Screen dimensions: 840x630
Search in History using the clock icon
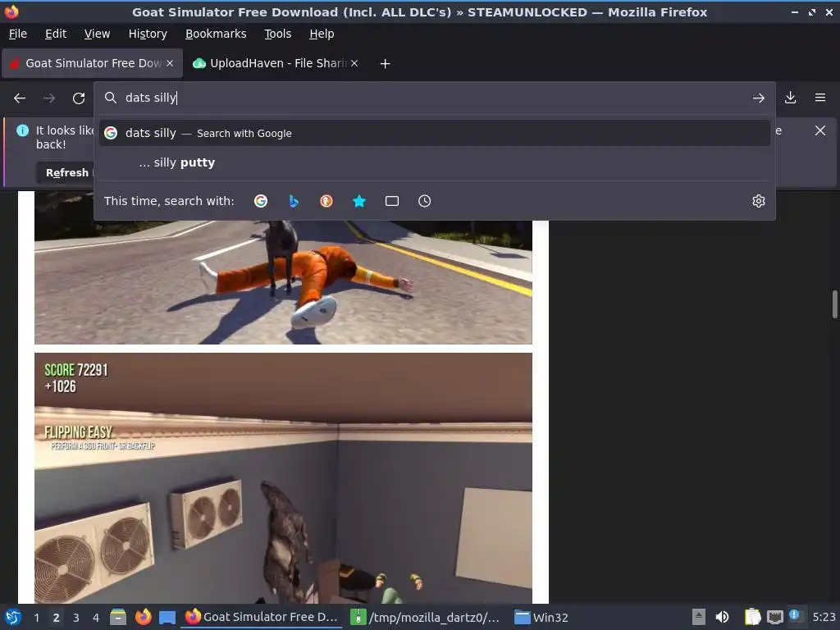[424, 201]
